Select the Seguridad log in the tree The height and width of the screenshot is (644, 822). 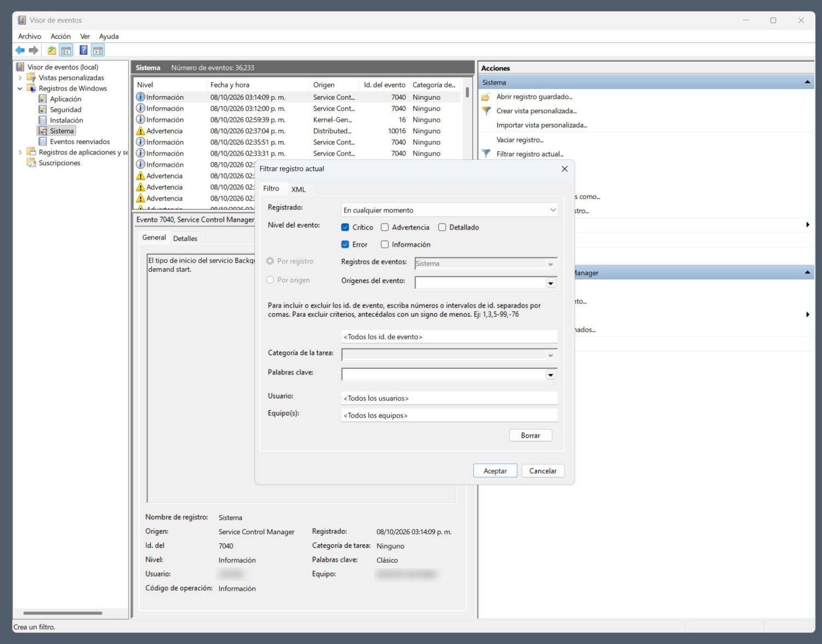pos(65,110)
